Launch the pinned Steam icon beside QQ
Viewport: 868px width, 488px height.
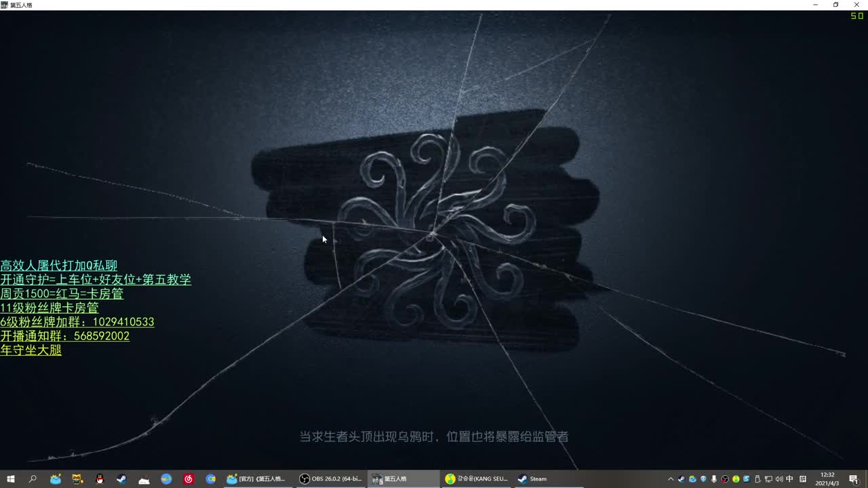point(122,479)
